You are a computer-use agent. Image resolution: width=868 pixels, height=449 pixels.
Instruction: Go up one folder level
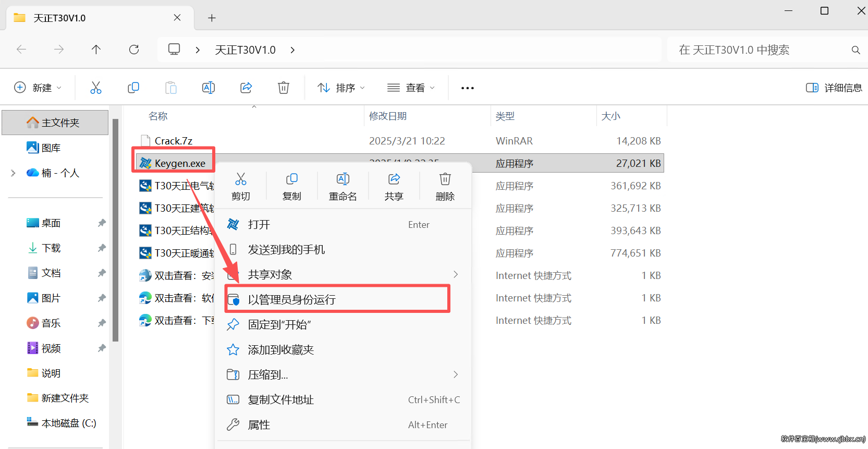(x=96, y=50)
